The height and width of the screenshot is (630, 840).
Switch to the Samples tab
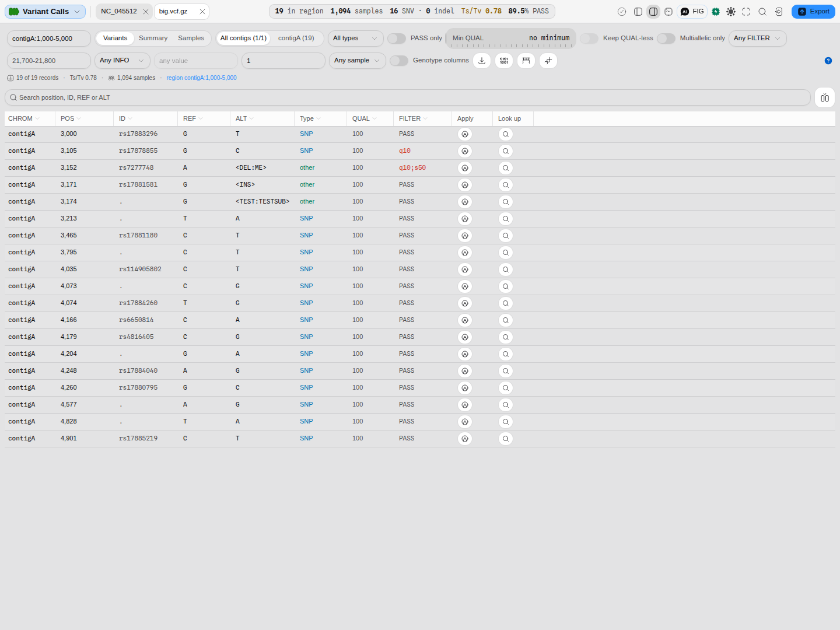(191, 38)
